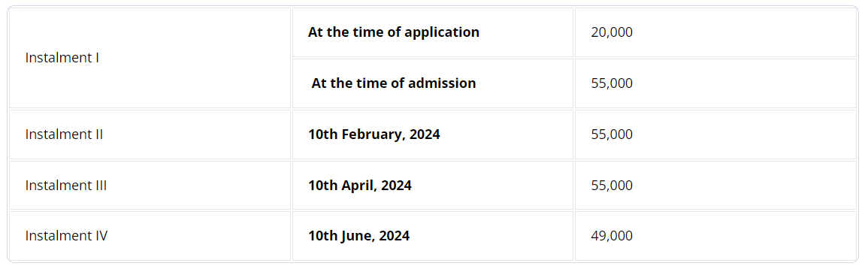868x272 pixels.
Task: Click the 10th February, 2024 date
Action: coord(374,134)
